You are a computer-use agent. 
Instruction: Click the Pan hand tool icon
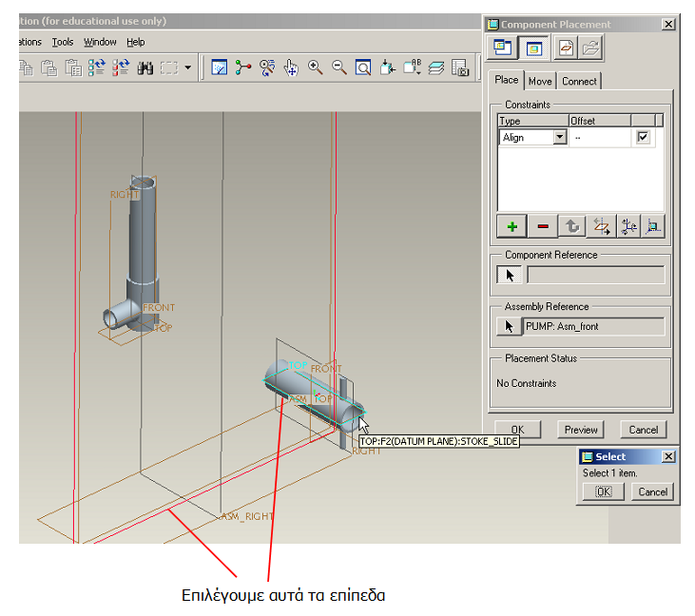[291, 67]
